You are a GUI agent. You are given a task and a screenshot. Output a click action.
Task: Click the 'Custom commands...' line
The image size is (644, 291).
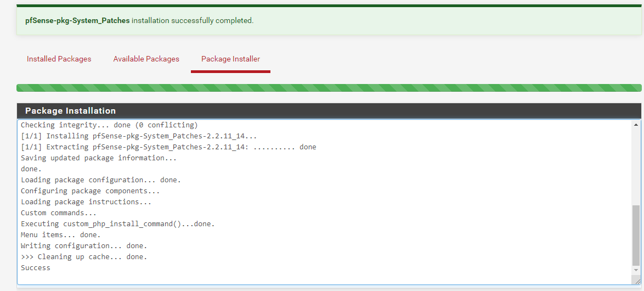point(59,213)
